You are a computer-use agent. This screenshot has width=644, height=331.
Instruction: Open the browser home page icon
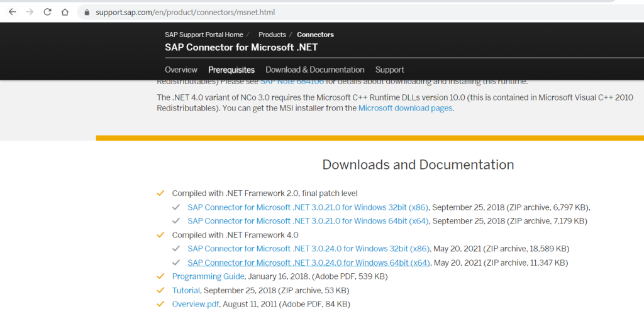65,12
